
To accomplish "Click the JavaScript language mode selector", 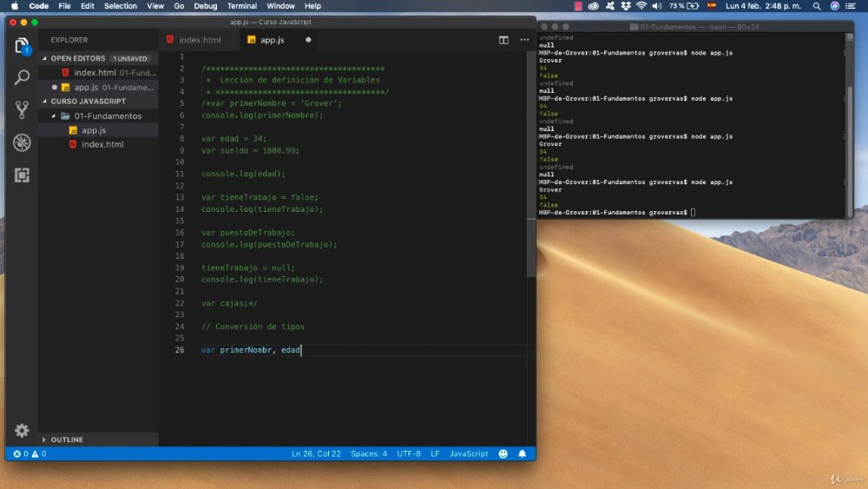I will pyautogui.click(x=469, y=453).
